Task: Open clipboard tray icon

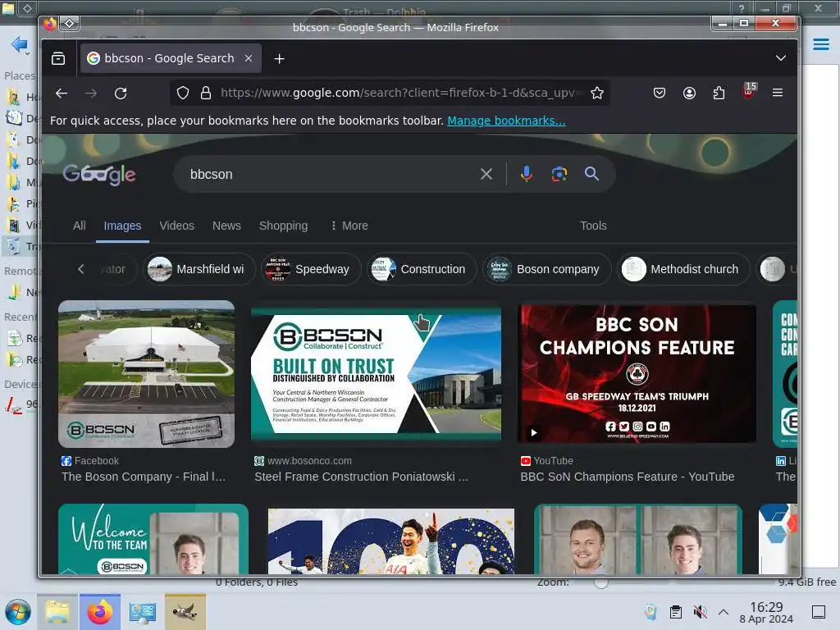Action: (676, 612)
